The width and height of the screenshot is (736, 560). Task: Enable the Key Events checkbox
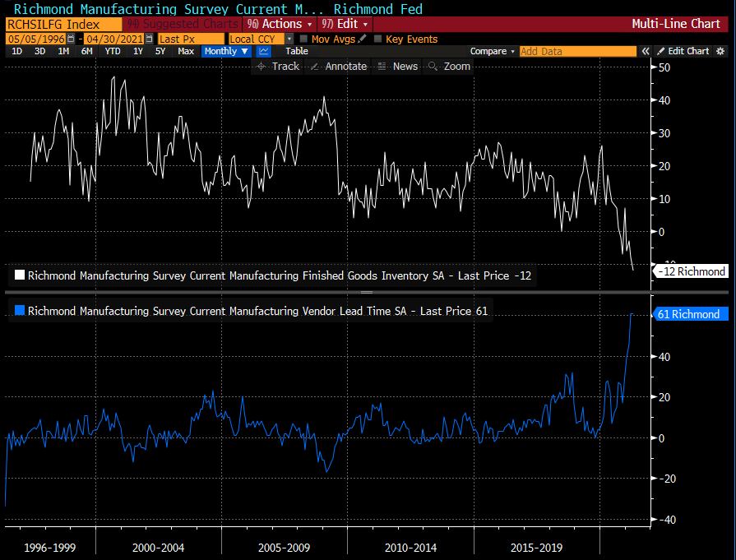coord(377,39)
